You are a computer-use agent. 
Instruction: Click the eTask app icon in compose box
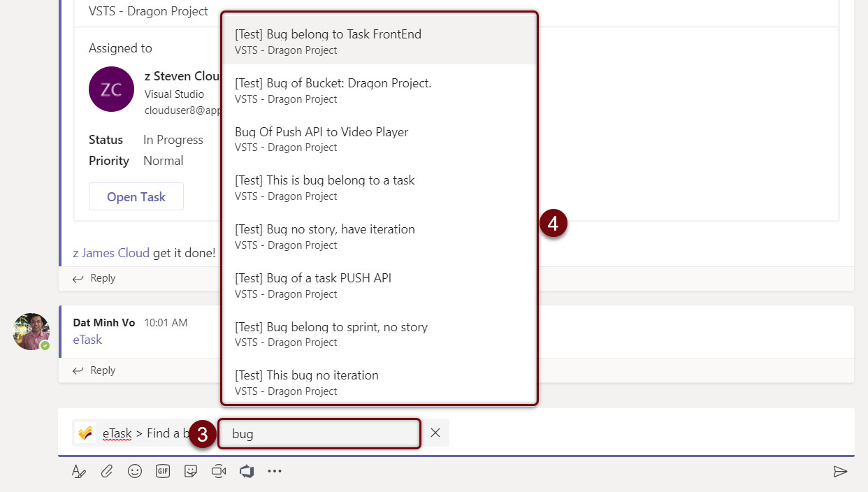click(86, 433)
